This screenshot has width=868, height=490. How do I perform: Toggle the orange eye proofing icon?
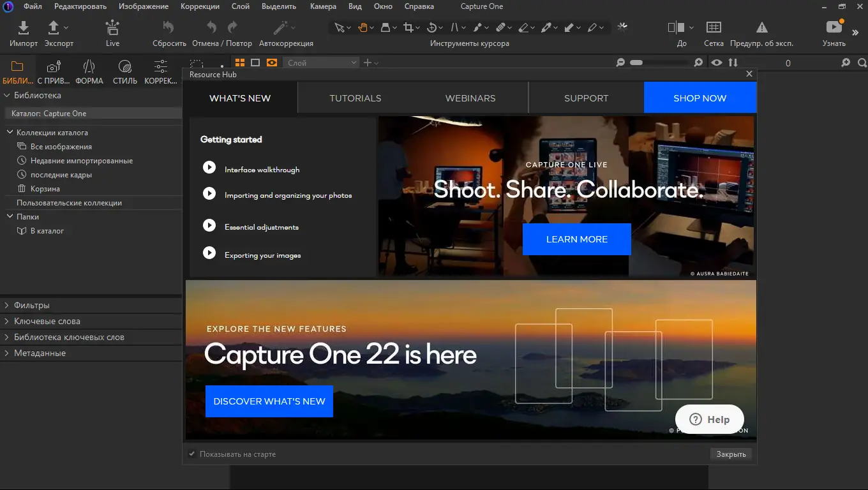click(272, 63)
